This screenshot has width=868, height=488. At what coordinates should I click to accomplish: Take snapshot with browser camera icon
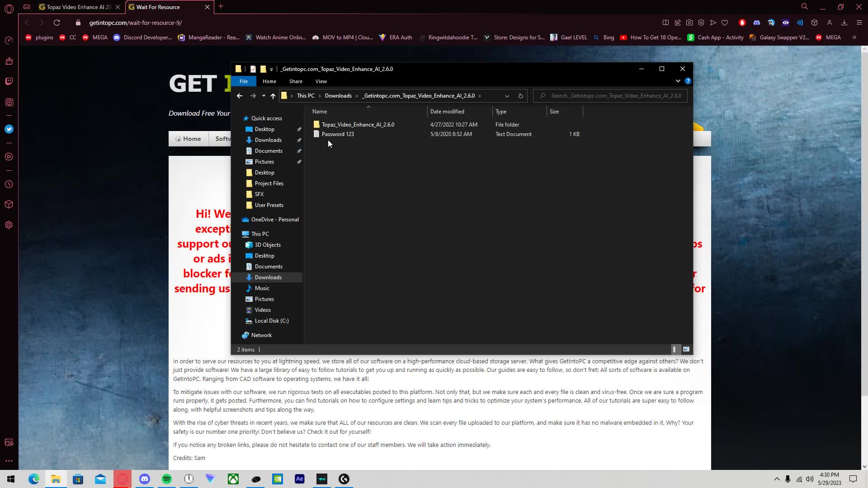(689, 23)
